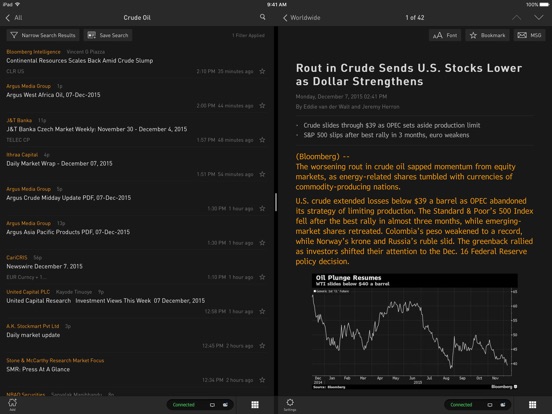Click the split-view divider handle

pos(276,202)
